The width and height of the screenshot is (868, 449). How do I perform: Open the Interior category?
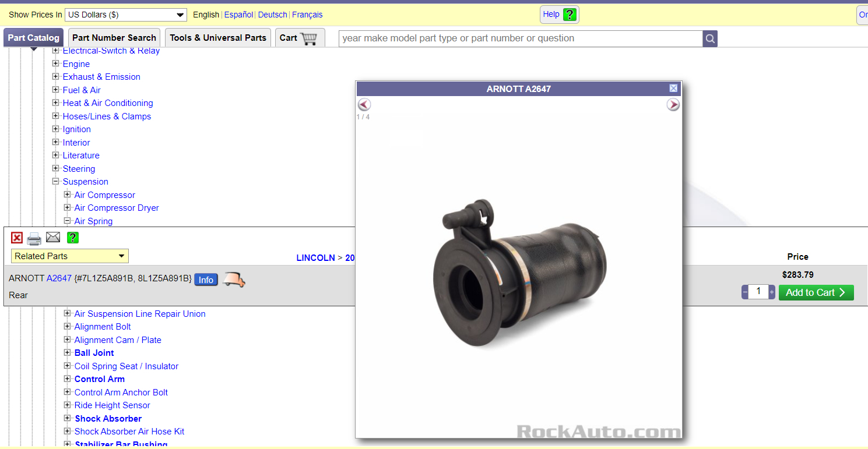(76, 142)
